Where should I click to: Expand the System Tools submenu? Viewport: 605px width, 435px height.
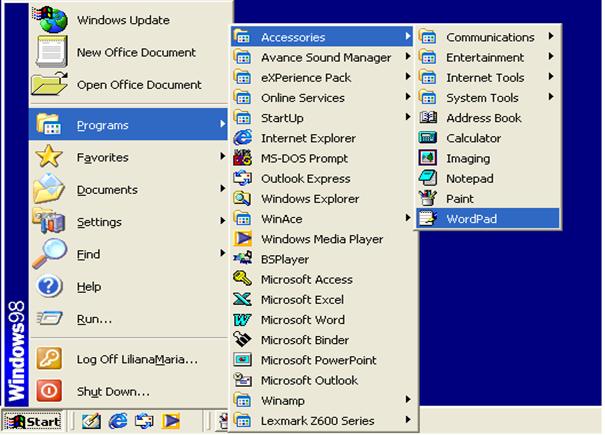pyautogui.click(x=482, y=98)
